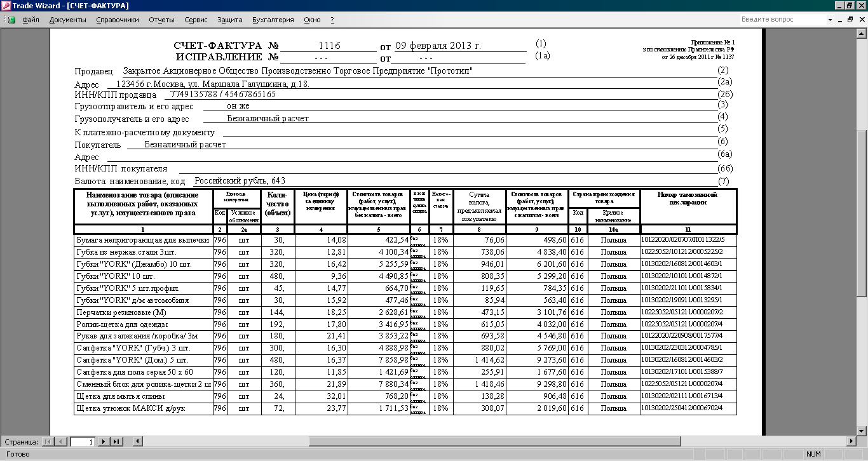Image resolution: width=868 pixels, height=461 pixels.
Task: Open the Файл menu
Action: (31, 20)
